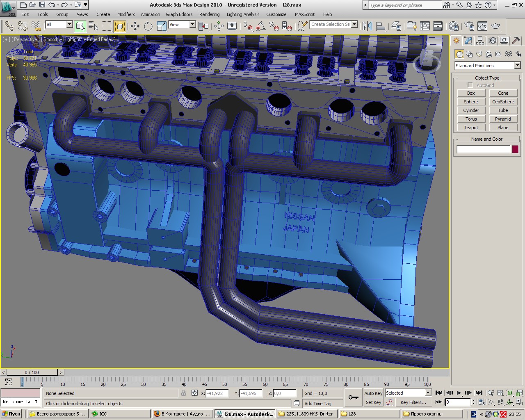This screenshot has height=420, width=525.
Task: Toggle Spinner Snap
Action: click(288, 26)
